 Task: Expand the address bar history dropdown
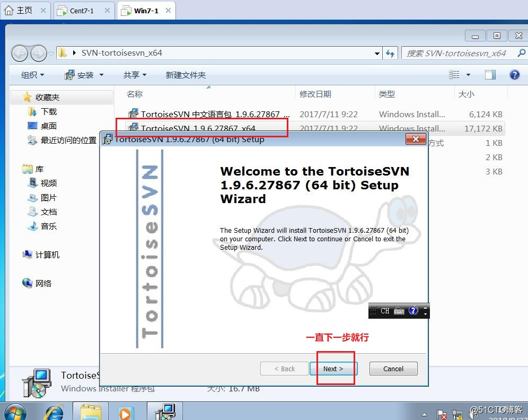[x=377, y=53]
